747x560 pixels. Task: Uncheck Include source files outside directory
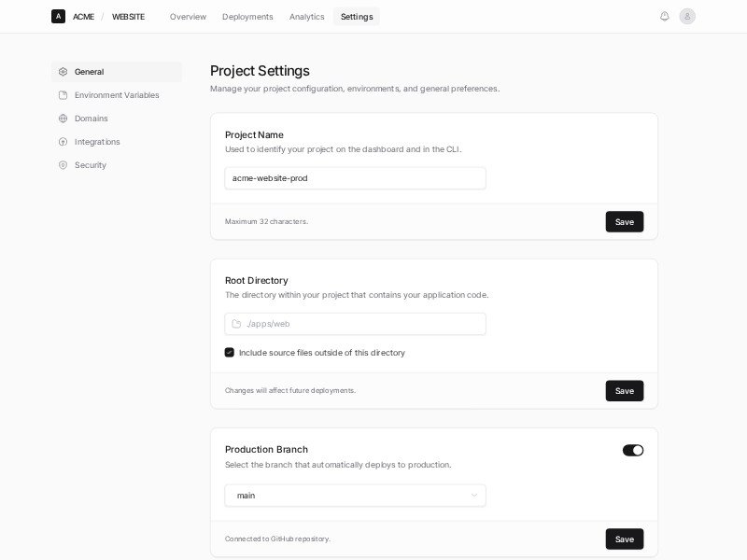pos(230,353)
